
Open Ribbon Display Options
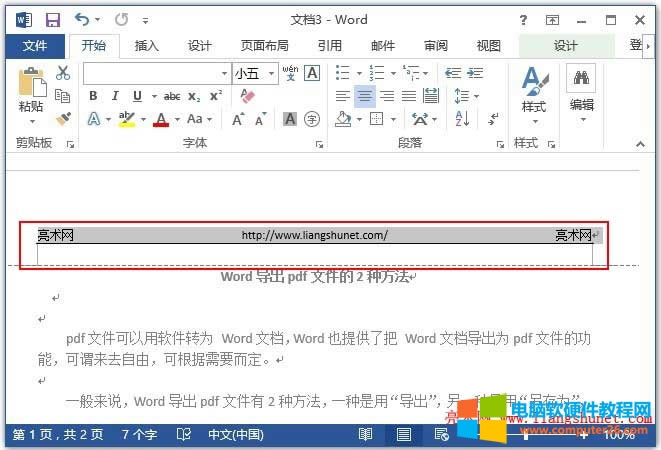552,20
